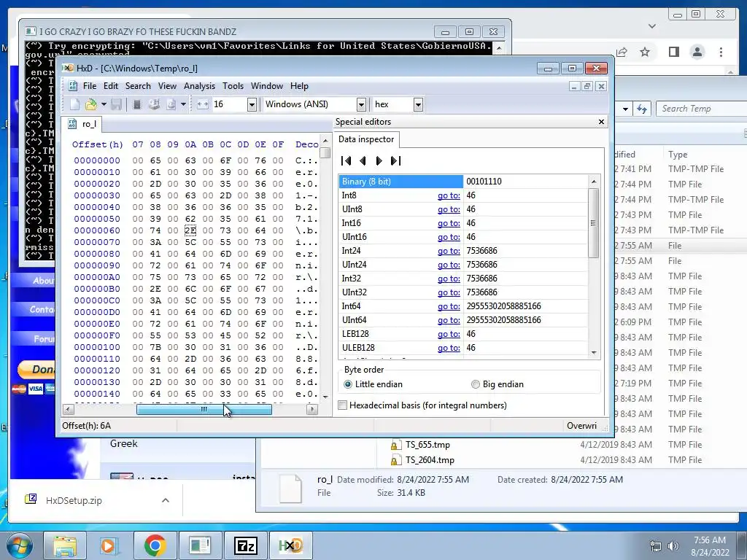Open the Help menu in HxD
The width and height of the screenshot is (747, 560).
(299, 86)
